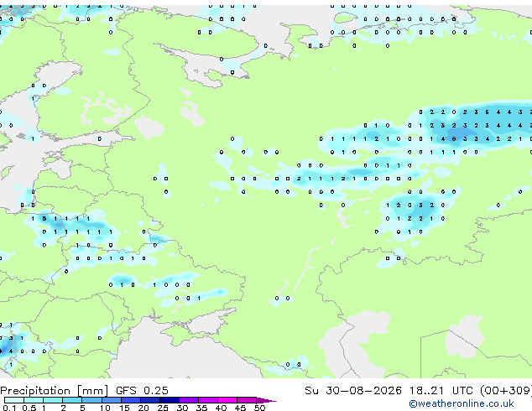Click the legend label '0.1'
This screenshot has height=411, width=532.
[x=9, y=408]
